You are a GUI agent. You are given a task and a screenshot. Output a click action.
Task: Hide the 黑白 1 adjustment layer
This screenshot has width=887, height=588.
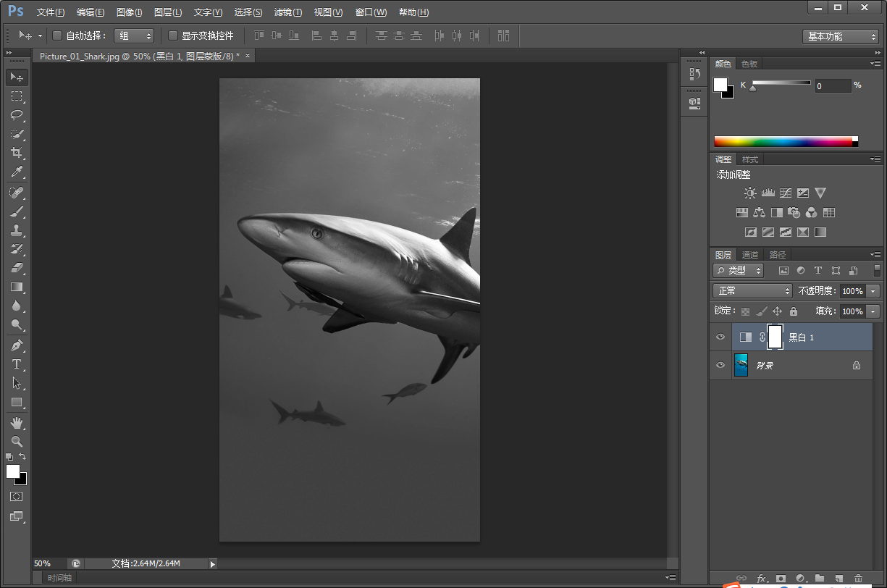coord(720,337)
